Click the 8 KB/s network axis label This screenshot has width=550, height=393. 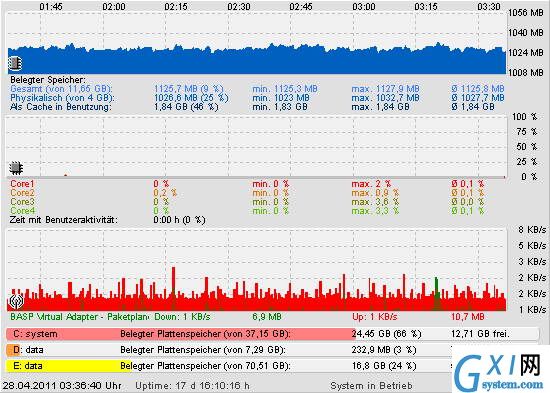click(x=532, y=229)
